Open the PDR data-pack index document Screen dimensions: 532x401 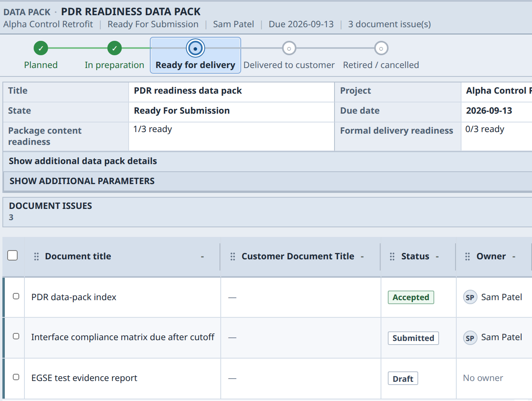[x=74, y=297]
